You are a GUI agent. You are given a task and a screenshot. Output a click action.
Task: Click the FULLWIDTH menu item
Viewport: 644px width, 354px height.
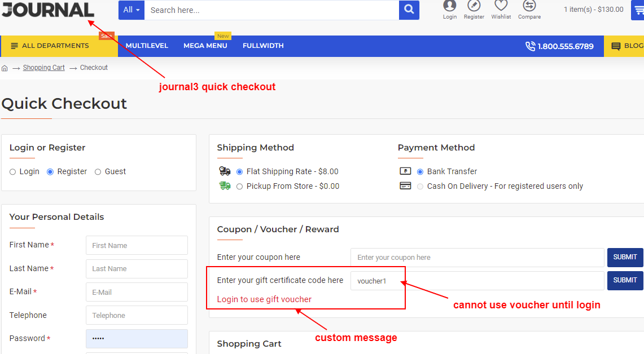point(263,46)
